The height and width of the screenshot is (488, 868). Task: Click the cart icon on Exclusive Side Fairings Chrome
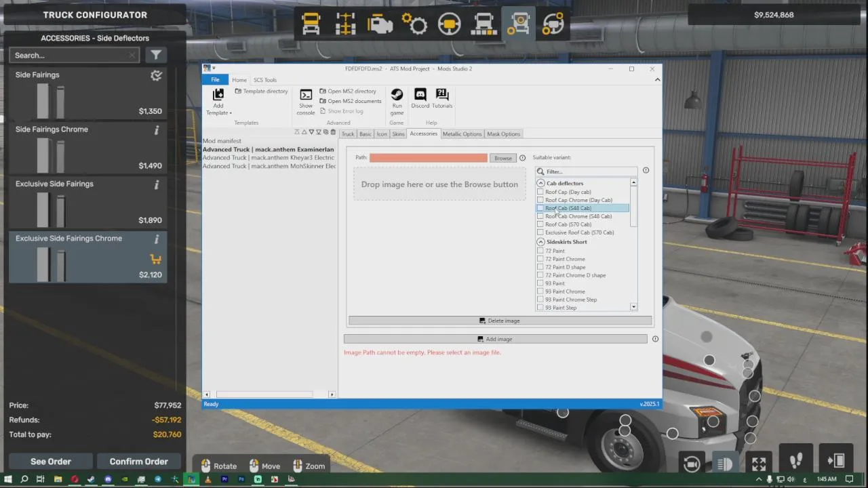click(156, 259)
